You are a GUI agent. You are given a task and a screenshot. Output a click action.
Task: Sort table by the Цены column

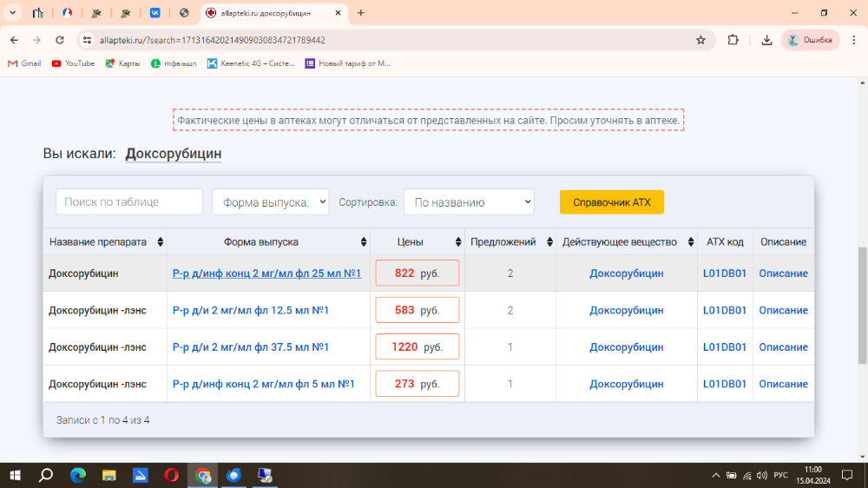[418, 242]
